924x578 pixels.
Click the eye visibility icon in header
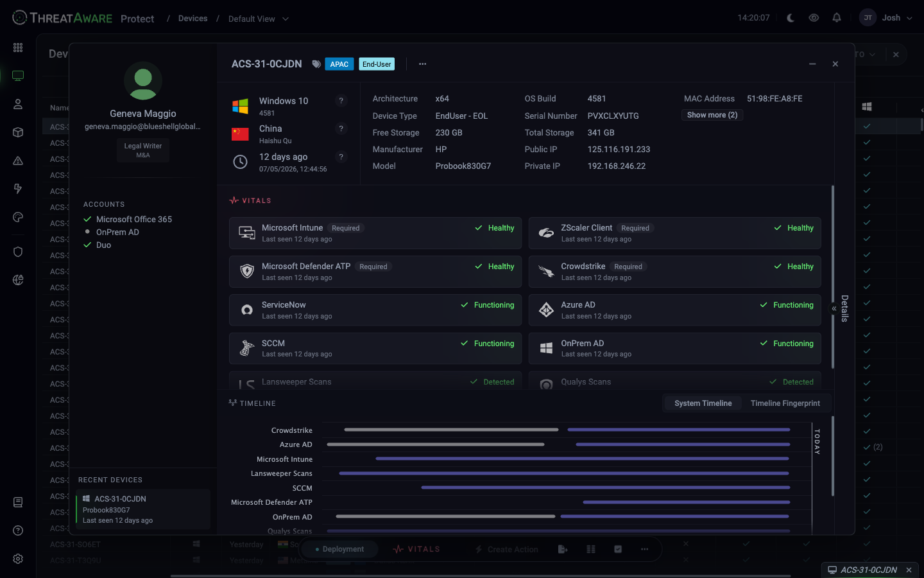[x=814, y=18]
